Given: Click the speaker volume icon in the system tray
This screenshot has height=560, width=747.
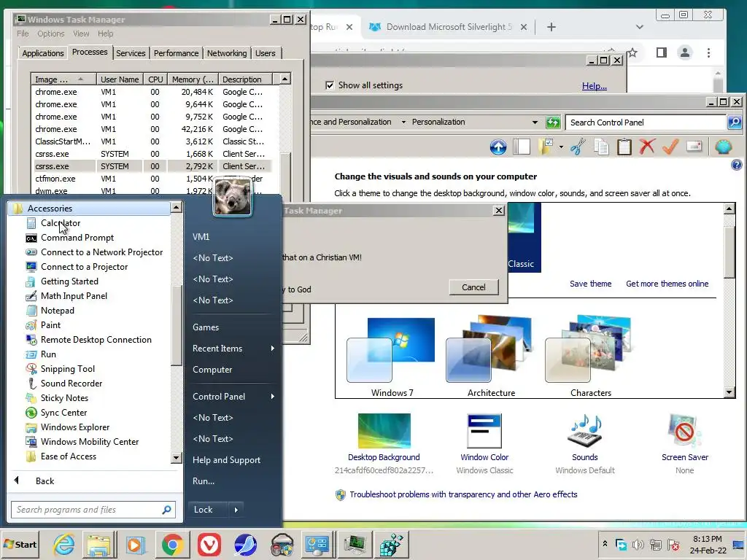Looking at the screenshot, I should point(638,544).
